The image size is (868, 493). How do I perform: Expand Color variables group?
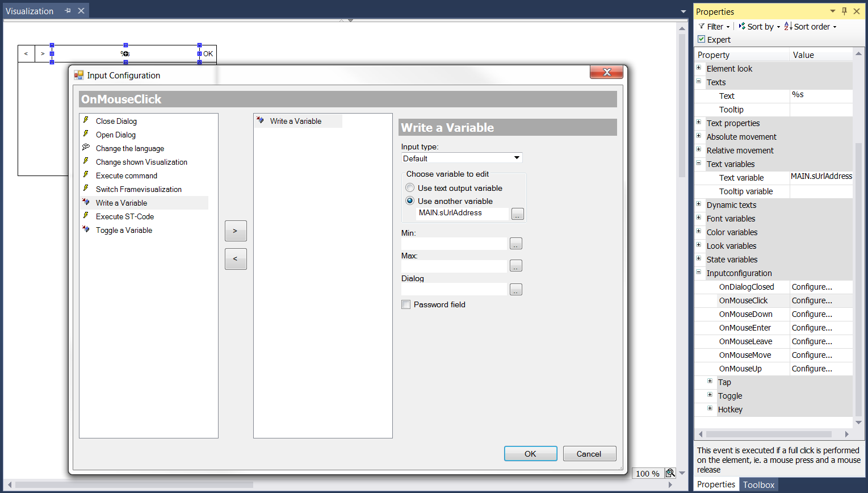[699, 232]
